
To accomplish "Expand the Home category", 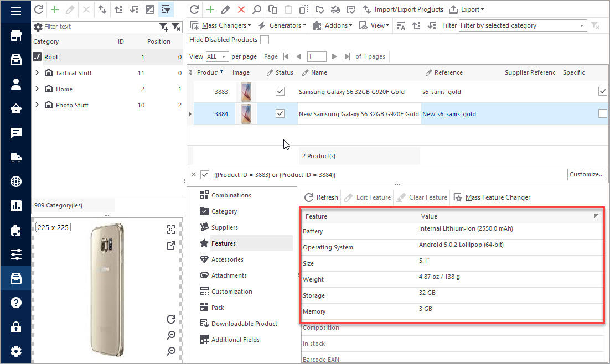I will (37, 89).
